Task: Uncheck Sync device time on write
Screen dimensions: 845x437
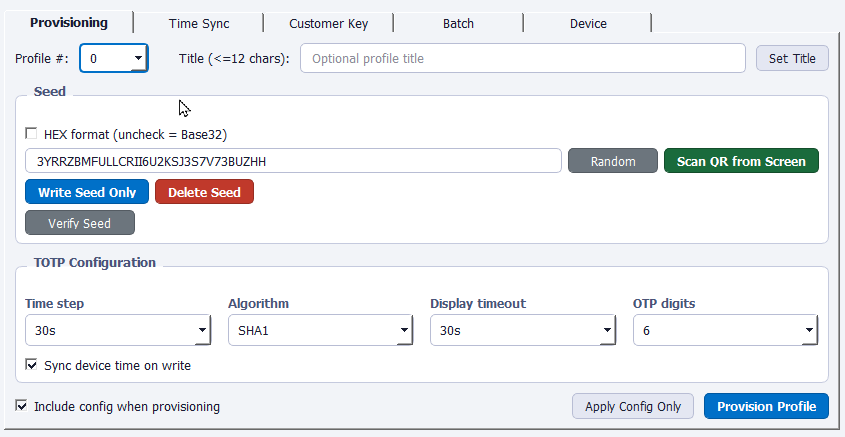Action: point(31,366)
